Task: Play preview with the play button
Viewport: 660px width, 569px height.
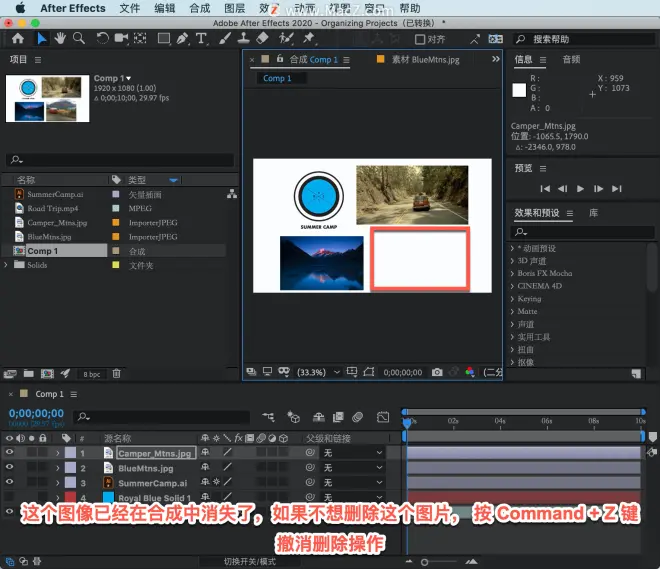Action: 580,189
